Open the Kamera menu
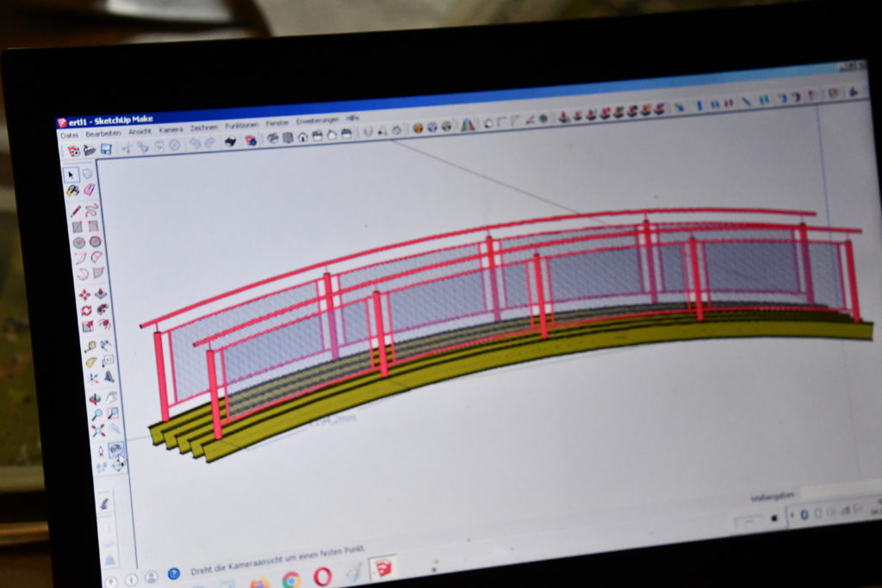This screenshot has width=882, height=588. (171, 129)
